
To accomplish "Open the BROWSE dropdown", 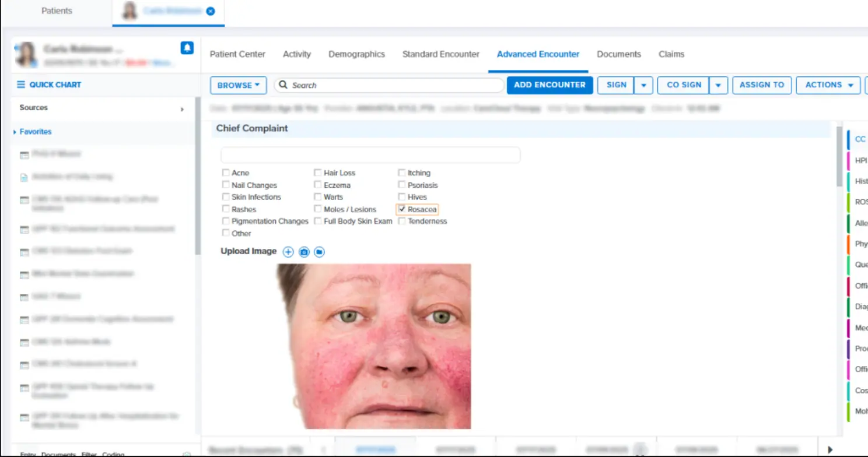I will tap(237, 85).
